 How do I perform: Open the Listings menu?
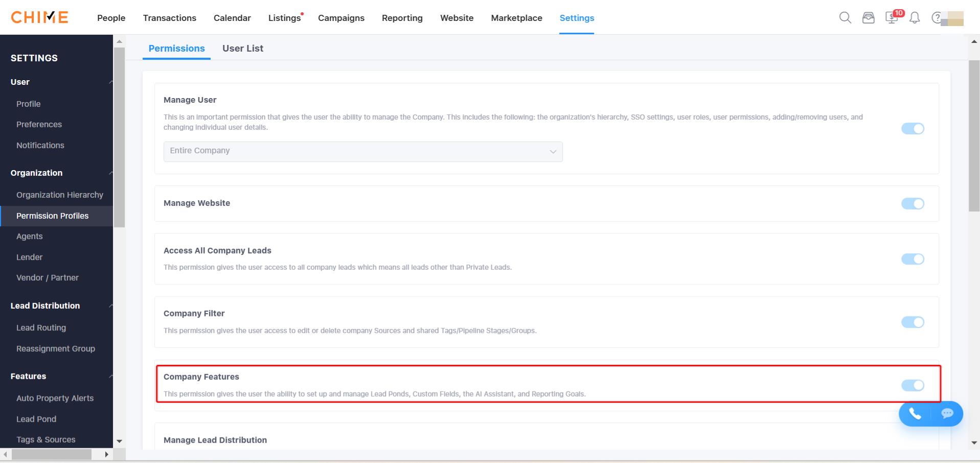284,18
